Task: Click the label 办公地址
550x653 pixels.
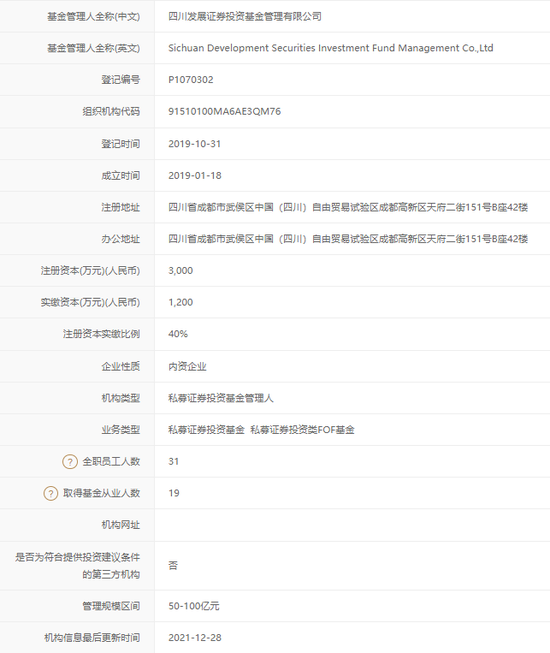Action: coord(121,239)
